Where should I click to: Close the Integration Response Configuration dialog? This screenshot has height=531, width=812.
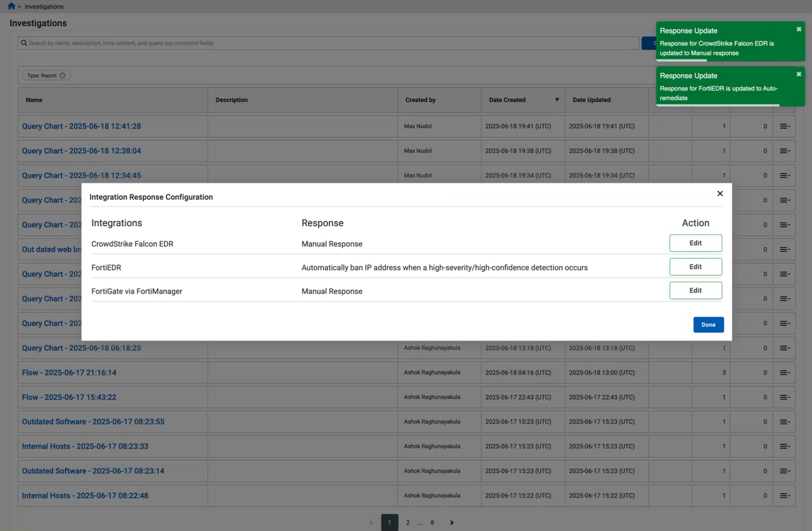coord(720,194)
